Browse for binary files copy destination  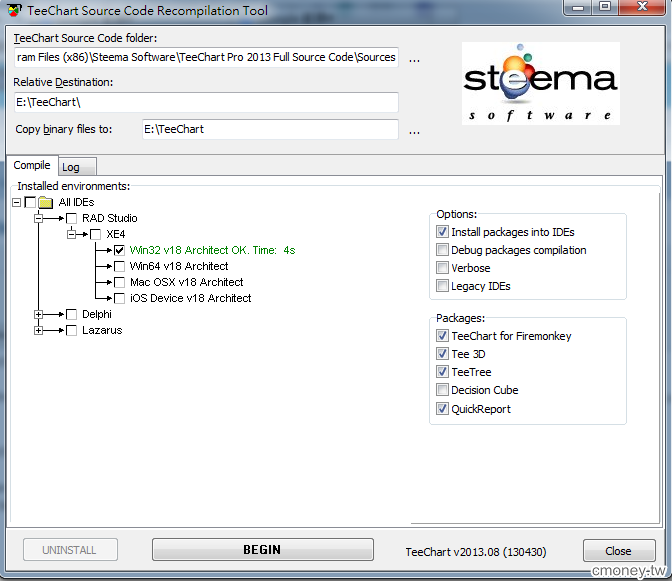(x=414, y=132)
